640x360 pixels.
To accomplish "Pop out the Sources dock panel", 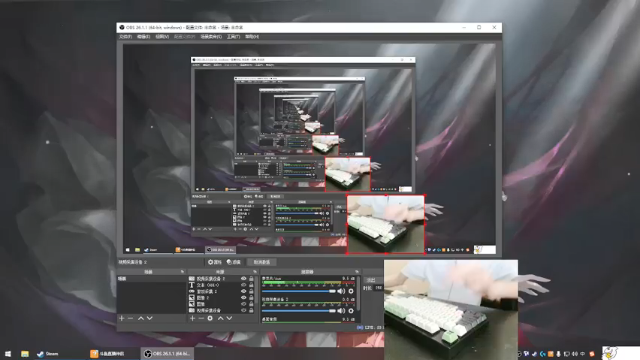I will (x=255, y=272).
